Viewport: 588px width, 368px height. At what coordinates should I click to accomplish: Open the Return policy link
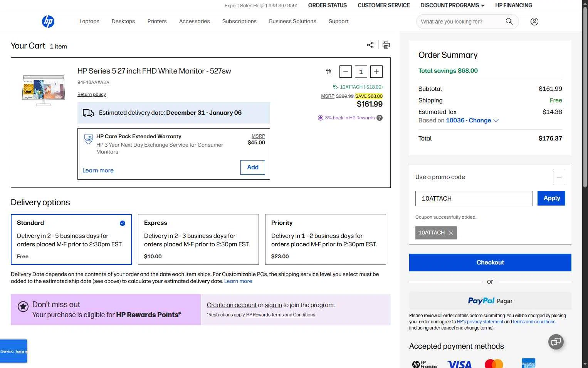pos(92,94)
